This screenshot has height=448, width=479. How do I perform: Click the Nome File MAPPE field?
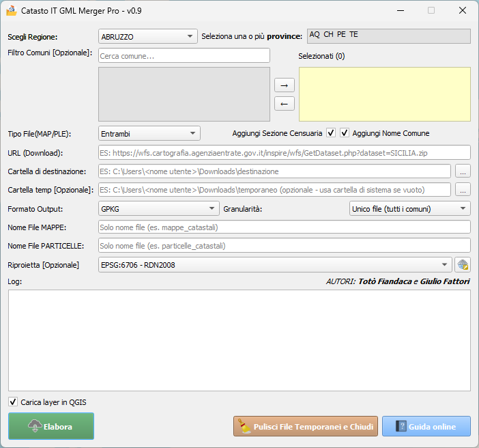pos(285,227)
